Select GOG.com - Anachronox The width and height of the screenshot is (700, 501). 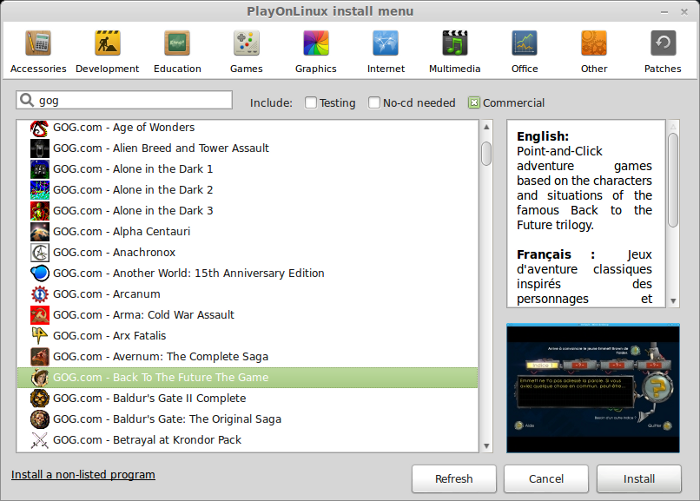tap(247, 252)
